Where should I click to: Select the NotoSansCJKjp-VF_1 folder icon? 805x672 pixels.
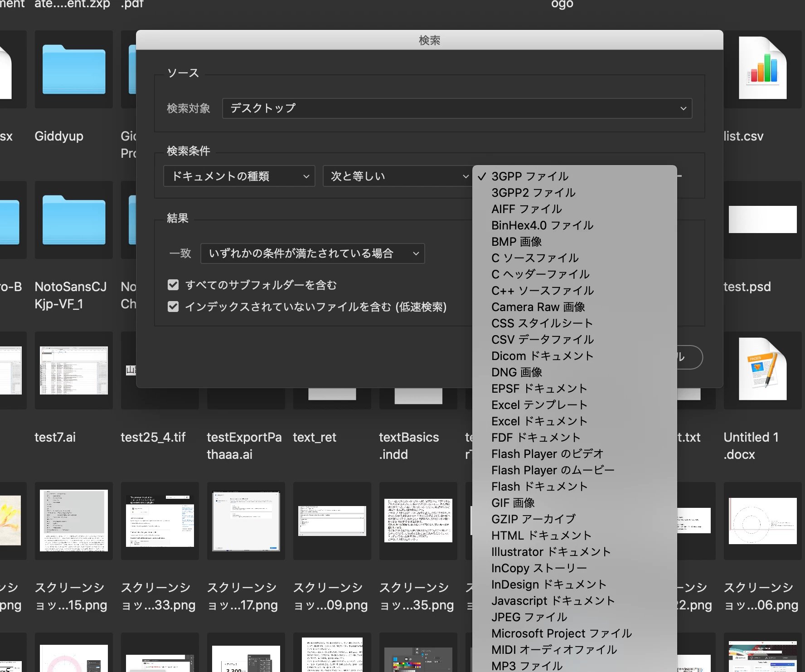tap(74, 220)
